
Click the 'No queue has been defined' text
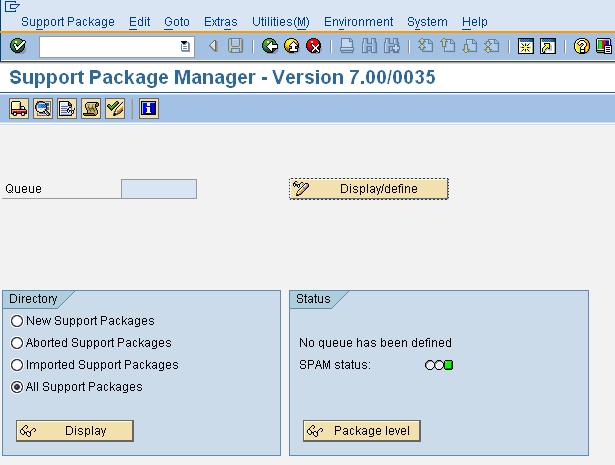[x=375, y=343]
